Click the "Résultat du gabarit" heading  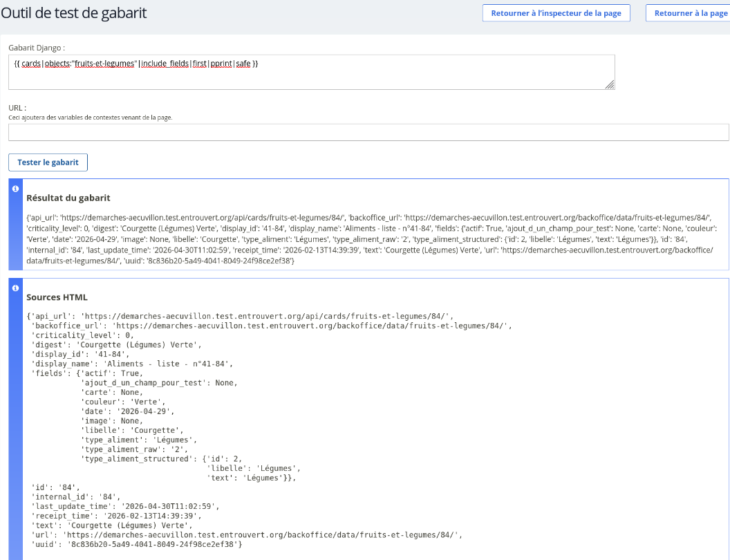click(68, 198)
